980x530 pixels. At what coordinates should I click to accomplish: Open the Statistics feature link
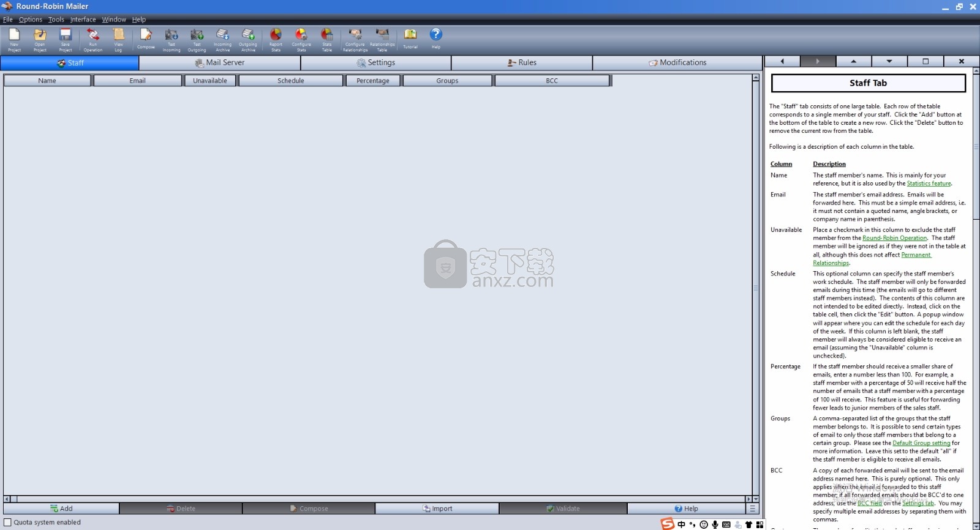pyautogui.click(x=929, y=184)
